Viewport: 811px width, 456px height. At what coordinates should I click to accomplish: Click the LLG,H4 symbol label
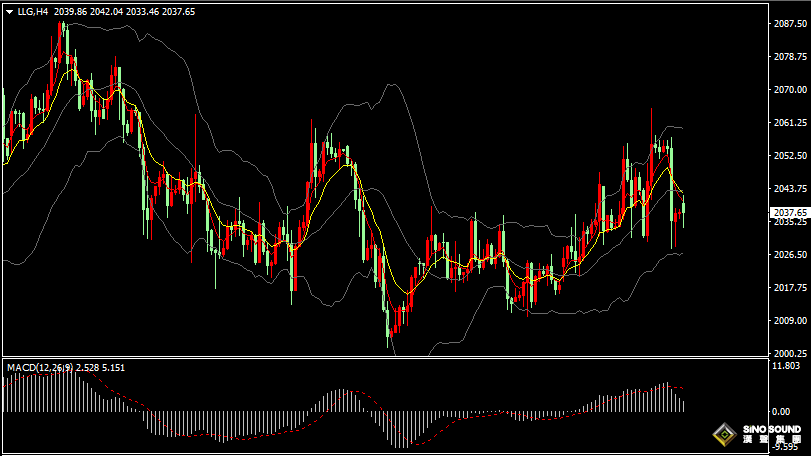click(34, 12)
